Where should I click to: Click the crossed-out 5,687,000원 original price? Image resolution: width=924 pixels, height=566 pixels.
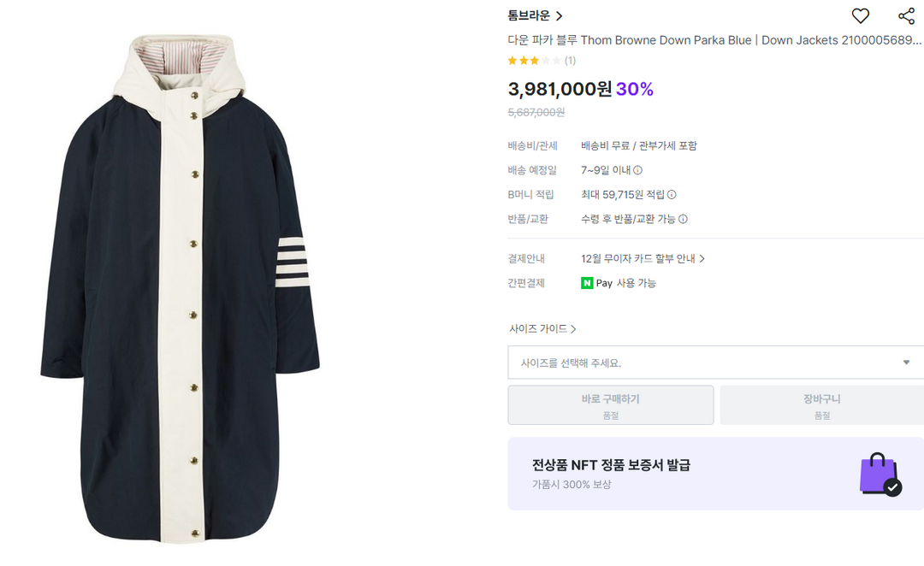pos(536,112)
